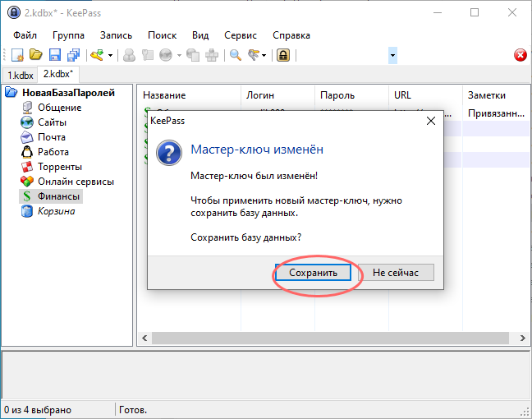Screen dimensions: 532x419
Task: Open the Группа menu
Action: pyautogui.click(x=68, y=35)
